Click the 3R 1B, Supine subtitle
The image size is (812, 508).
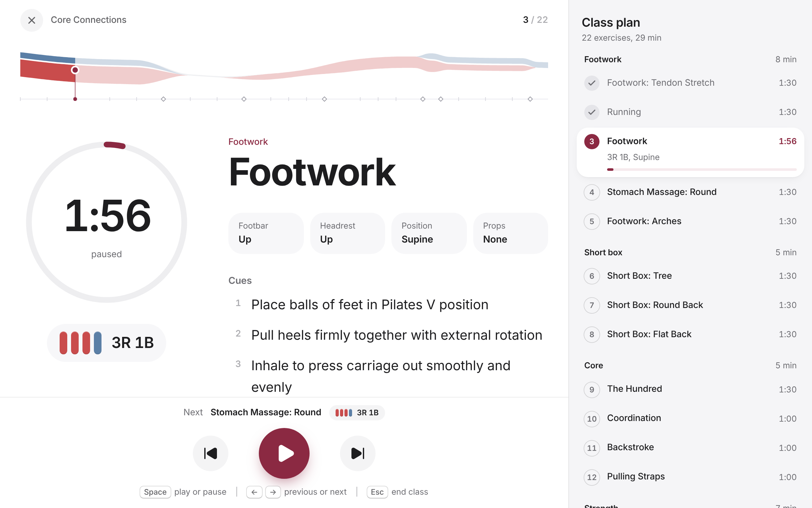633,157
